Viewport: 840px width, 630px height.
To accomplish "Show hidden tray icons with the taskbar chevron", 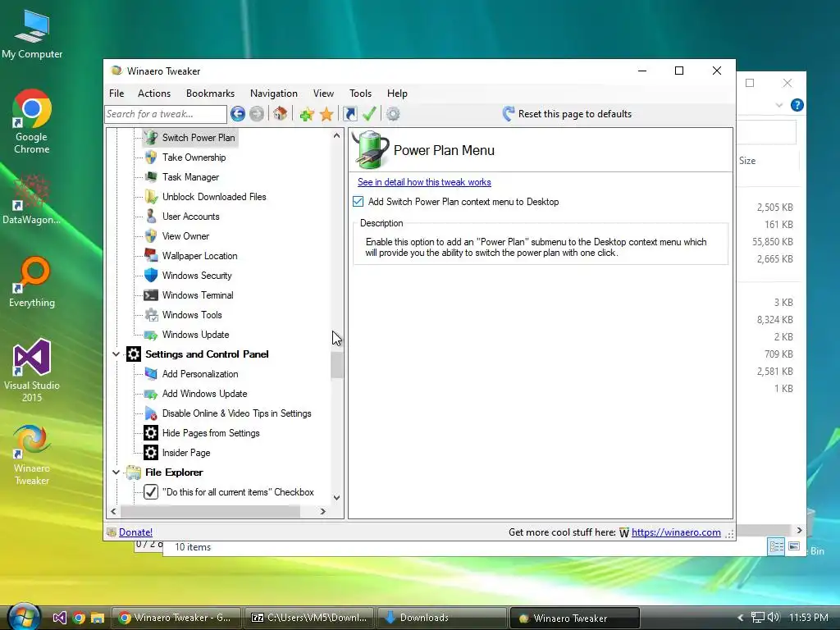I will (x=741, y=618).
